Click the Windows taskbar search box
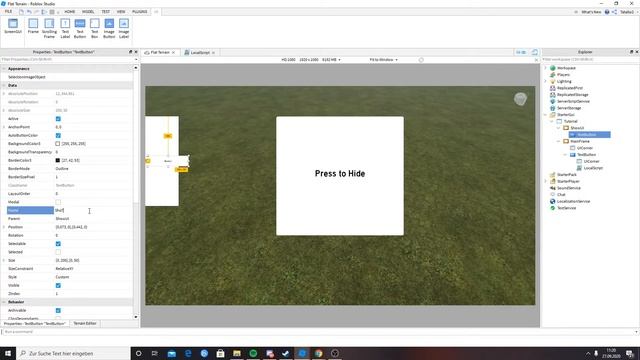 73,353
